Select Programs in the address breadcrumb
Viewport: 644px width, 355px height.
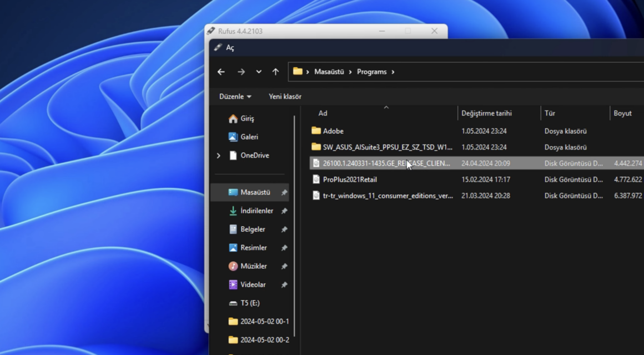pos(372,72)
